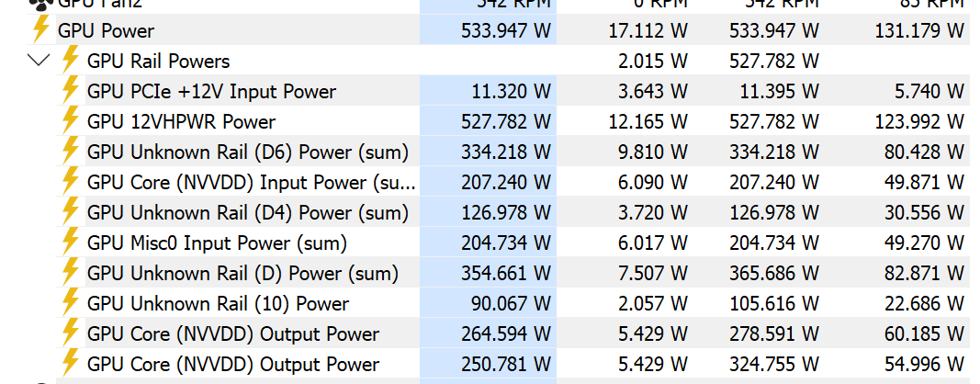This screenshot has height=384, width=980.
Task: Click average value 49.871 W
Action: [x=924, y=183]
